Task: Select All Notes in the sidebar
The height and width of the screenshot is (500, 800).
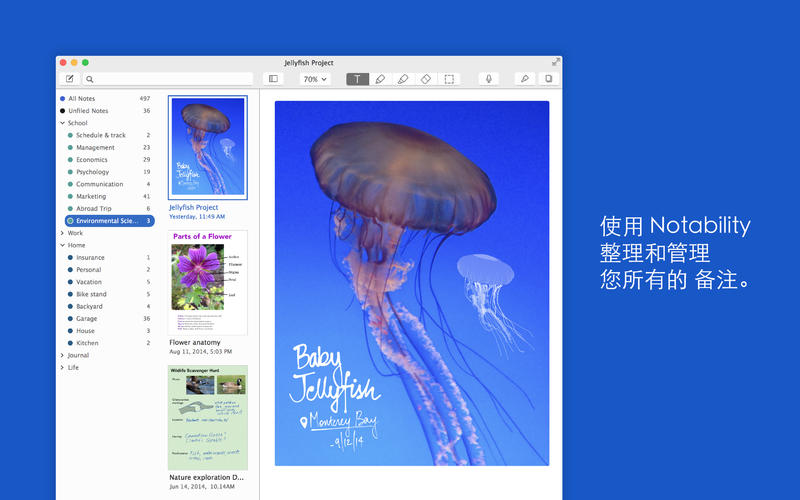Action: [81, 99]
